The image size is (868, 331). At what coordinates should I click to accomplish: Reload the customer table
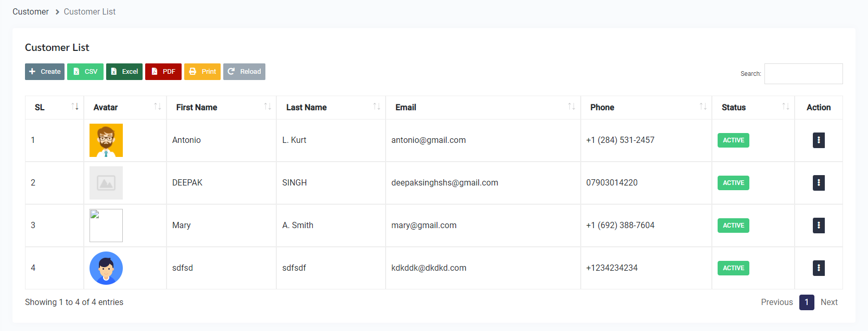click(x=244, y=72)
